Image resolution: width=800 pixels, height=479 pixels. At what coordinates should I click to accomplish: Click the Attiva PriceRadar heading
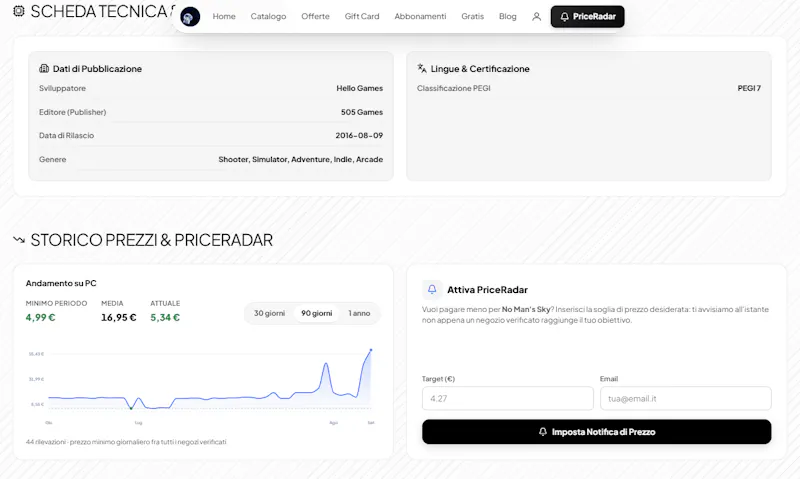click(487, 290)
